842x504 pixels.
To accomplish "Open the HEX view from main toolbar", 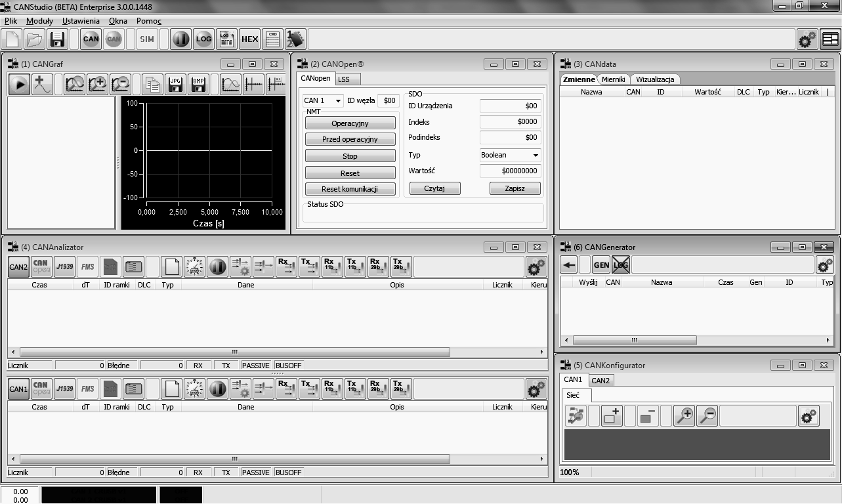I will tap(249, 39).
